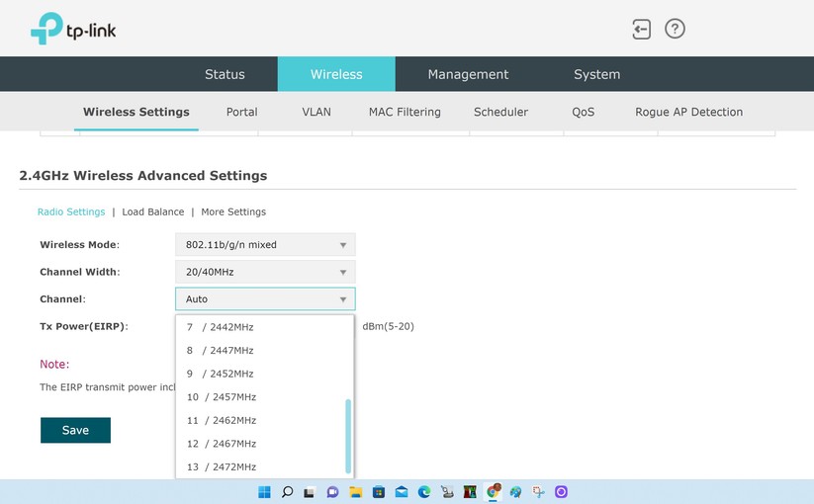Choose channel 7 / 2442MHz from list
This screenshot has height=504, width=814.
coord(220,327)
